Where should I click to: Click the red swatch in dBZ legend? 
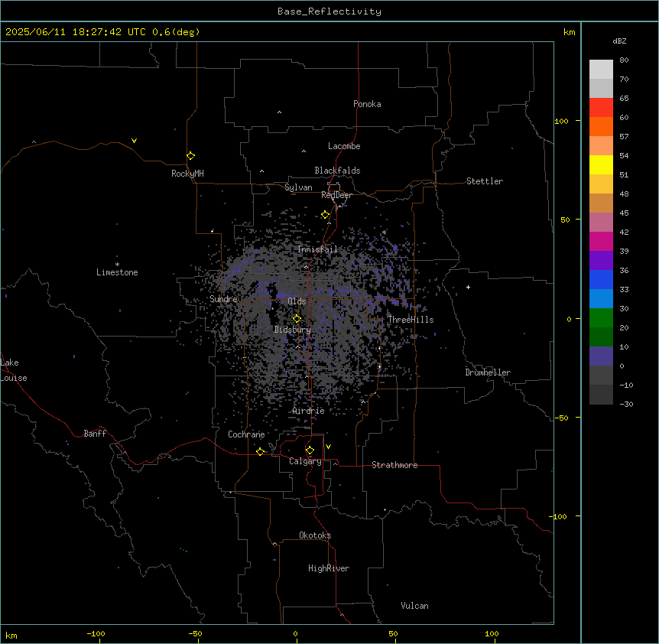click(601, 107)
